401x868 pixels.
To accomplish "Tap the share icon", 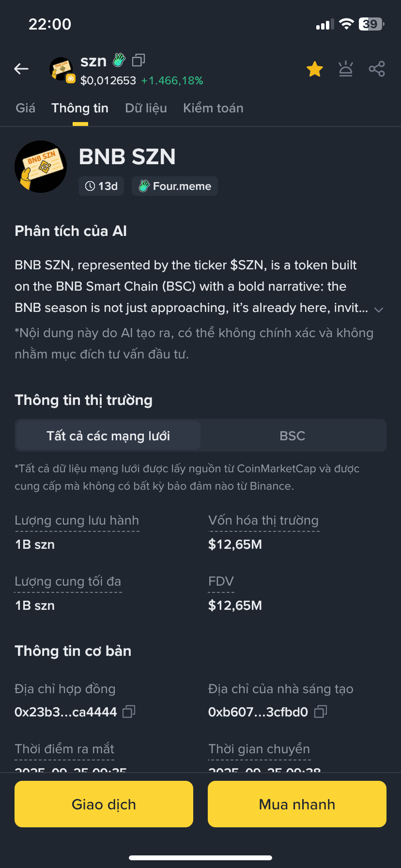I will tap(377, 69).
